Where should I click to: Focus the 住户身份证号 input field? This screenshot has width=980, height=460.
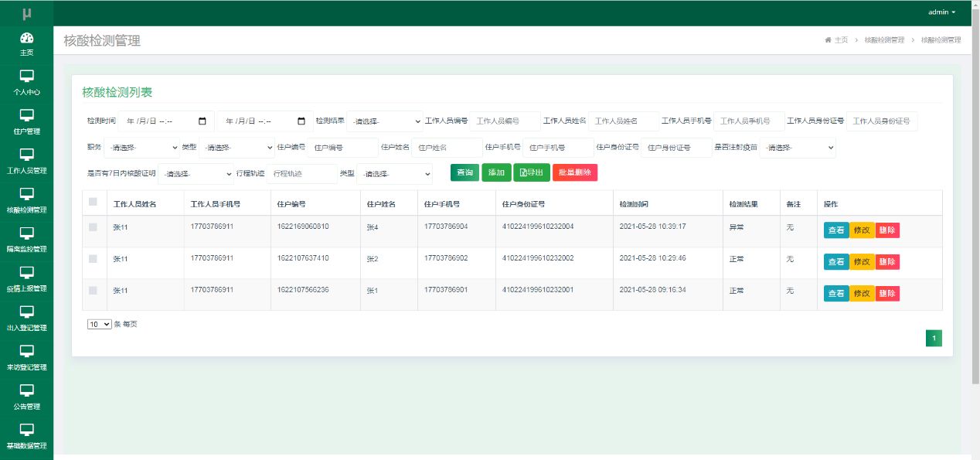[x=676, y=148]
